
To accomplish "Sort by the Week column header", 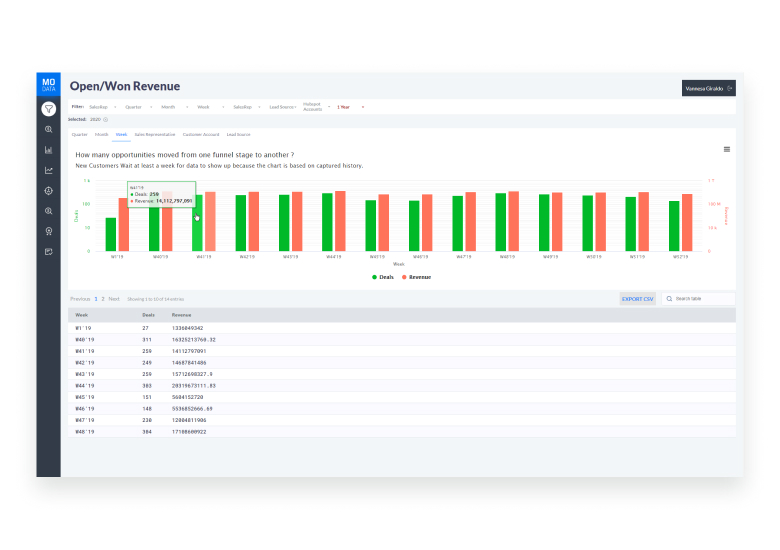I will [82, 315].
